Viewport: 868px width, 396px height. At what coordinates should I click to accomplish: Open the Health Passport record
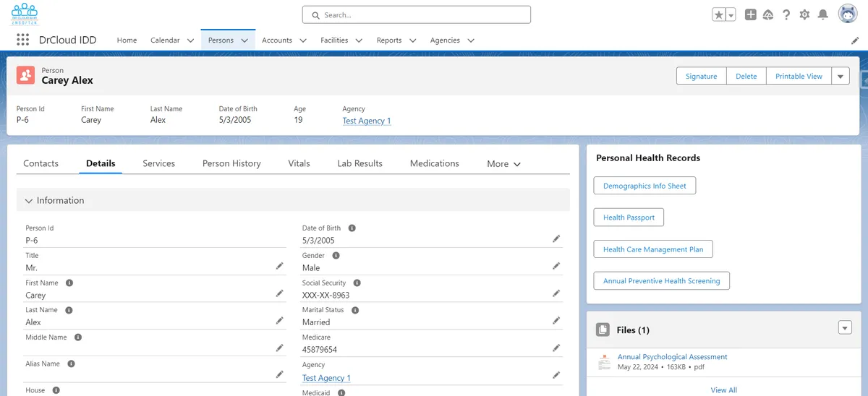(629, 218)
